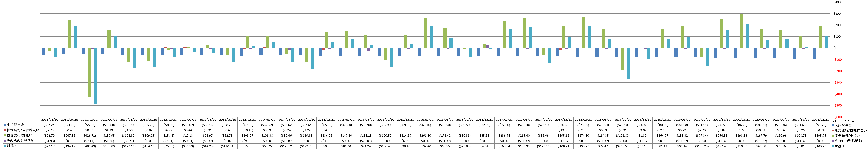
Task: Select the $236.44 cell
Action: 504,136
